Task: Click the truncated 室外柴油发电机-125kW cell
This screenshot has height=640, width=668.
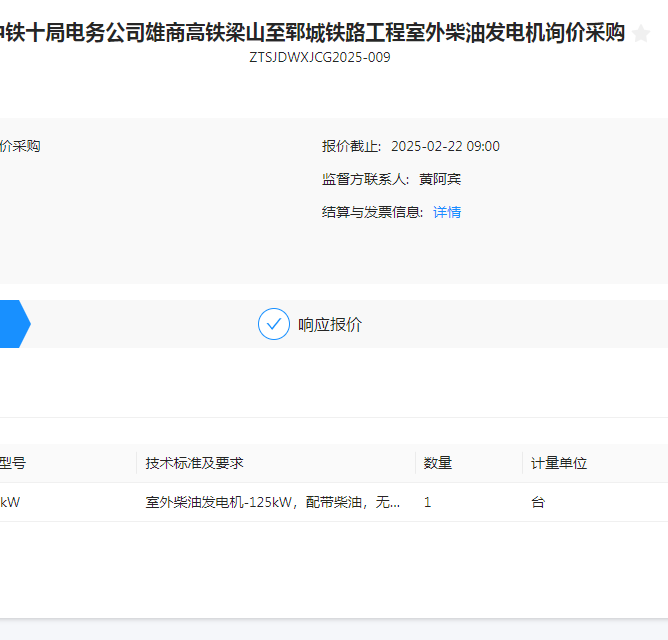Action: click(272, 502)
